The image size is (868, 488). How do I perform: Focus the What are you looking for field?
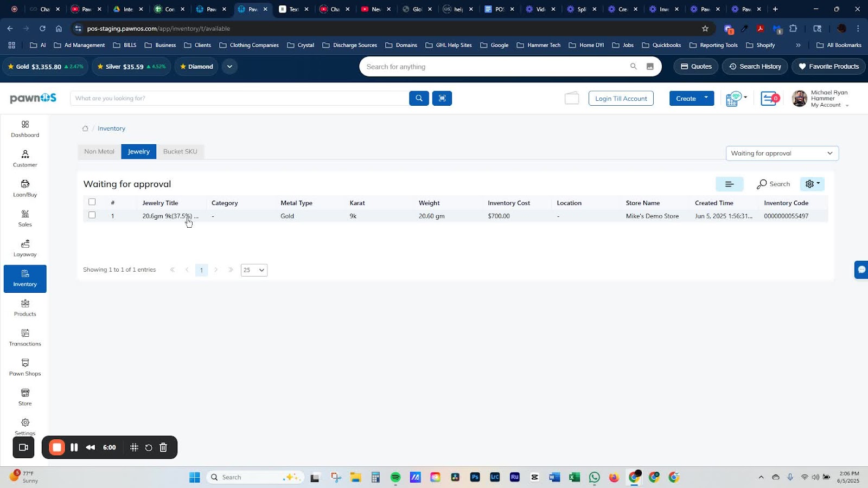coord(239,98)
